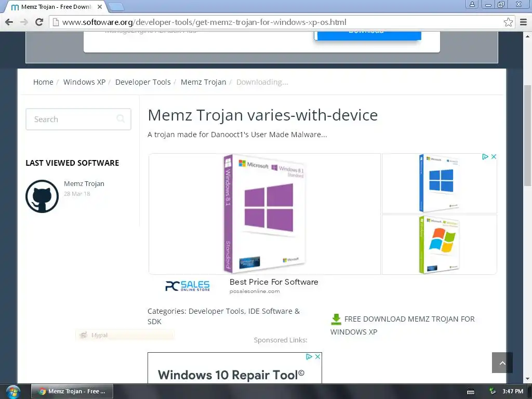Click the green download arrow icon
The height and width of the screenshot is (399, 532).
click(336, 320)
